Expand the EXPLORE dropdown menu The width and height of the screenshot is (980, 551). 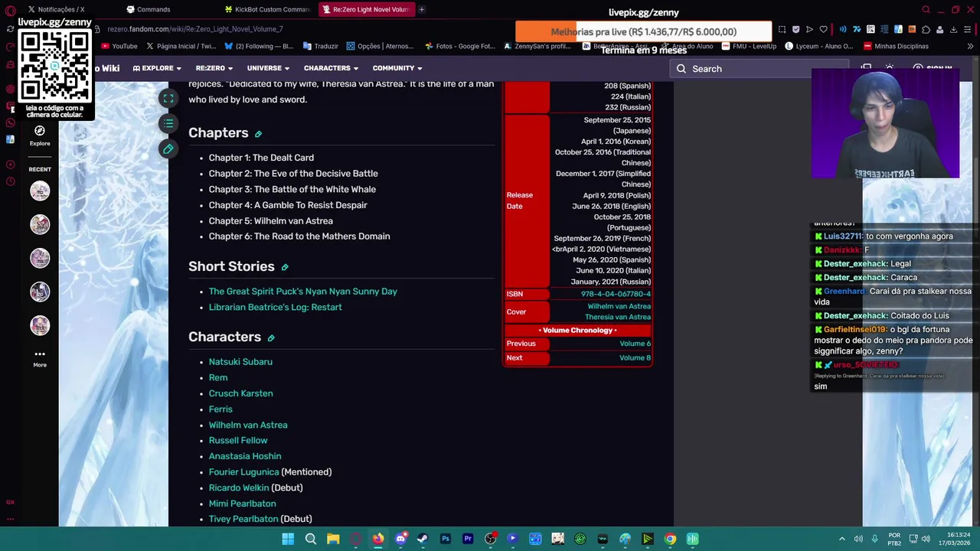click(x=158, y=68)
